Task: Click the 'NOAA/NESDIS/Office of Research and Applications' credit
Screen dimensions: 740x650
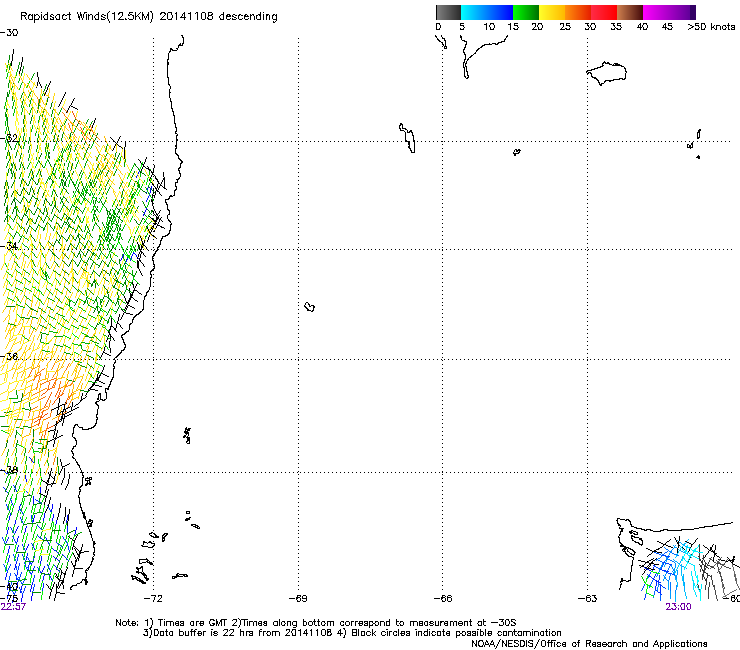Action: pos(589,643)
